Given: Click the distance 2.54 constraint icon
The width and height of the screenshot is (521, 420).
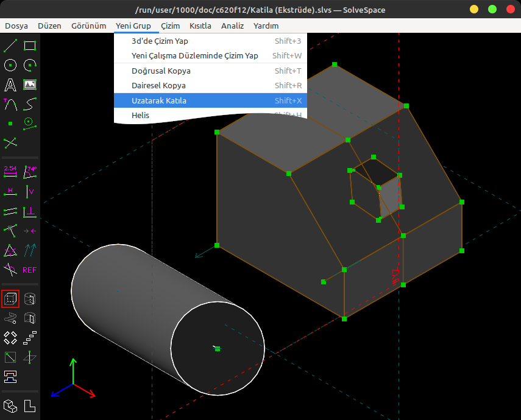Looking at the screenshot, I should coord(10,172).
